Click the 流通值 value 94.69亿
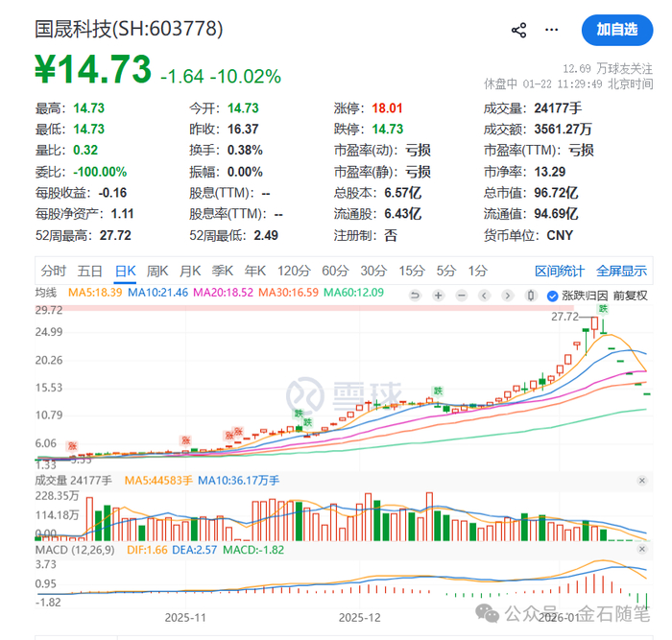 click(x=556, y=213)
